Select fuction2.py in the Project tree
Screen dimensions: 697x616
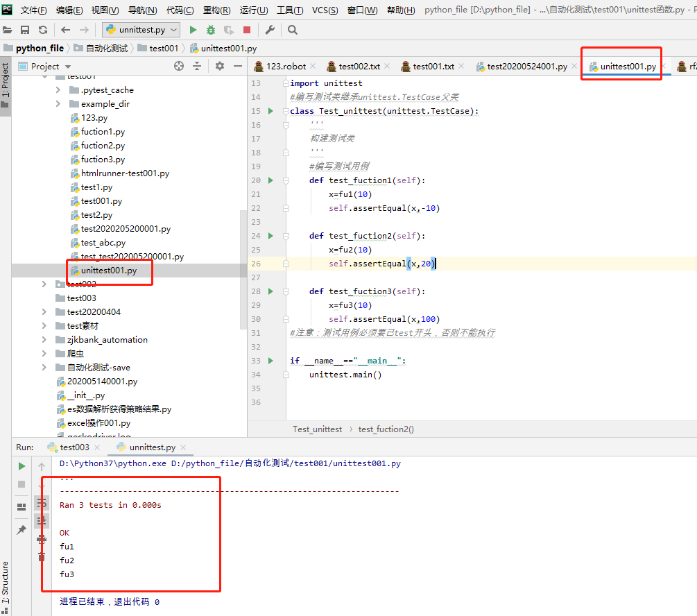coord(103,146)
